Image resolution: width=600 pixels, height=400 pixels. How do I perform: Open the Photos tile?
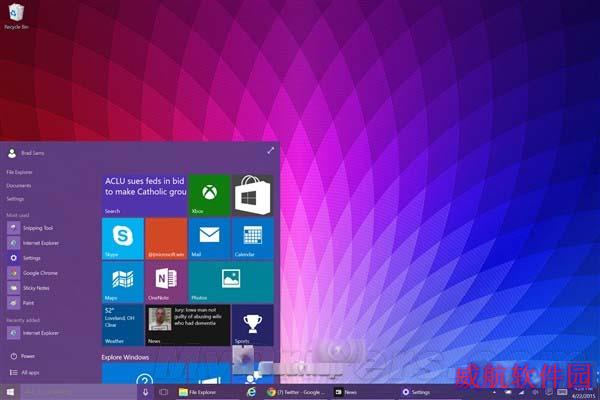pos(231,282)
